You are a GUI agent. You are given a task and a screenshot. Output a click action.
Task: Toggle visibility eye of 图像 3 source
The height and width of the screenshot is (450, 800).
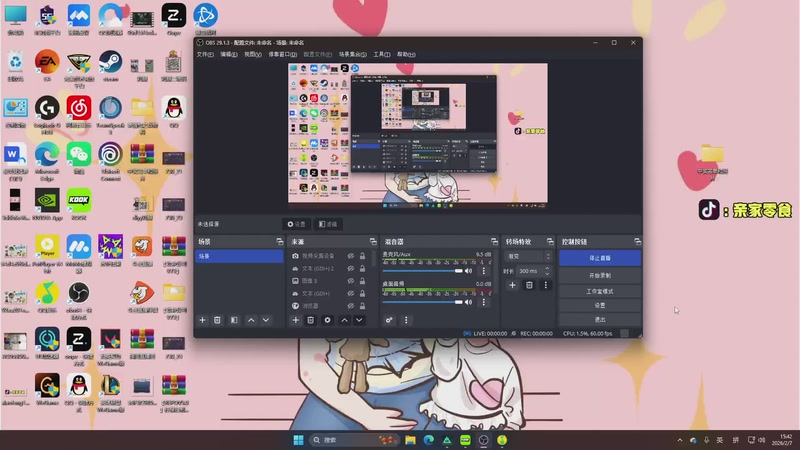(x=351, y=281)
